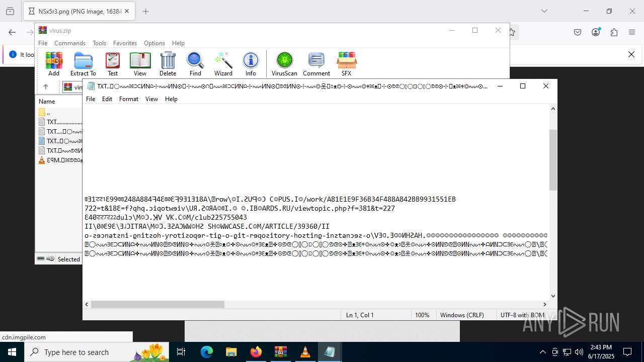The height and width of the screenshot is (362, 644).
Task: Open Firefox account icon
Action: pos(596,32)
